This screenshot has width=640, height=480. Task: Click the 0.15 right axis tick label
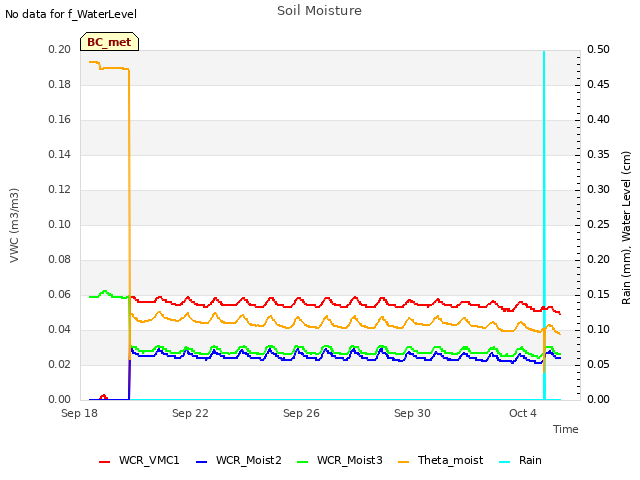[x=598, y=295]
